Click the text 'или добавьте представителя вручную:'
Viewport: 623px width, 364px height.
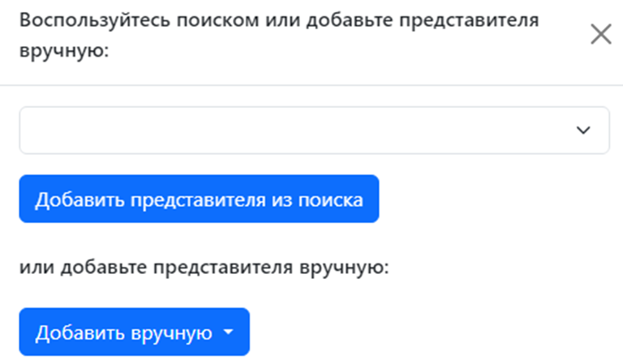pos(204,266)
